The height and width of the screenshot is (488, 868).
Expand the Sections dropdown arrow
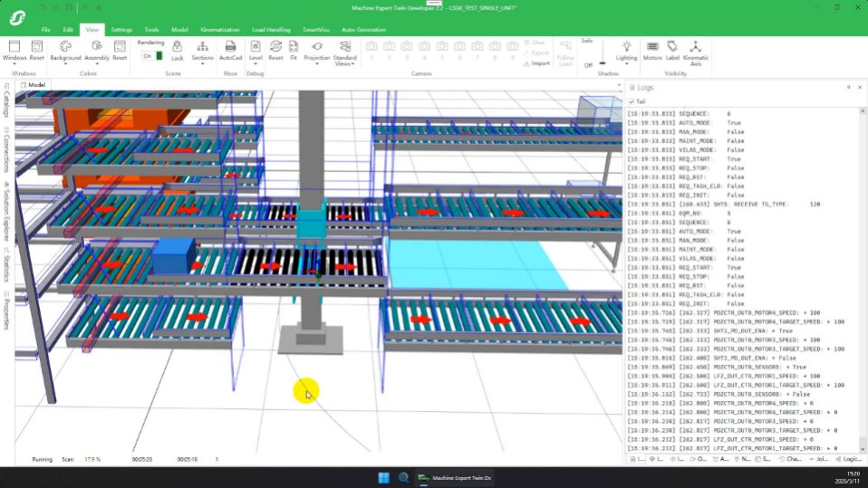(202, 63)
